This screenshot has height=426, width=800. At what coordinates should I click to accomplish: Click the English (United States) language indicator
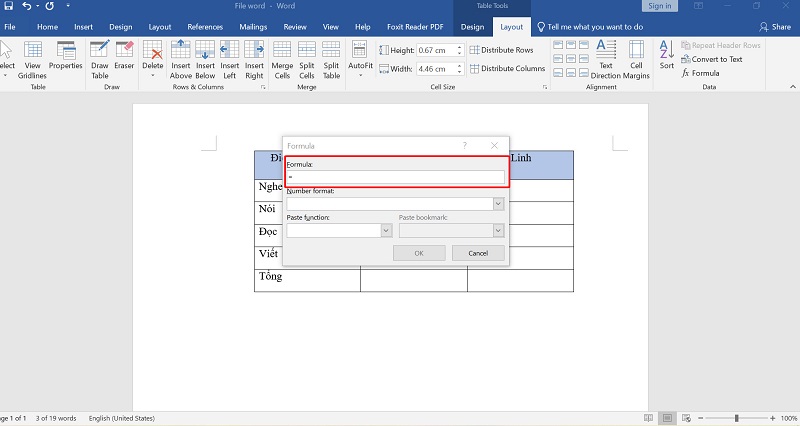tap(121, 418)
